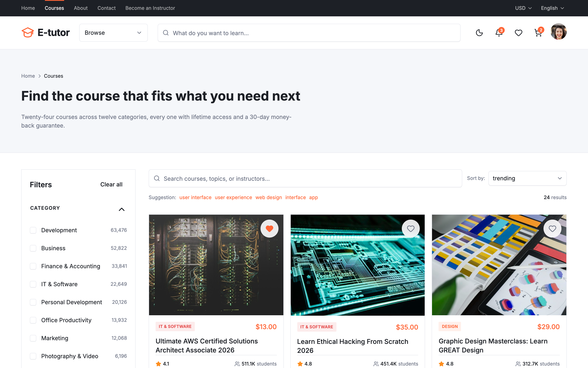The width and height of the screenshot is (588, 368).
Task: Click Clear all filters
Action: [111, 184]
